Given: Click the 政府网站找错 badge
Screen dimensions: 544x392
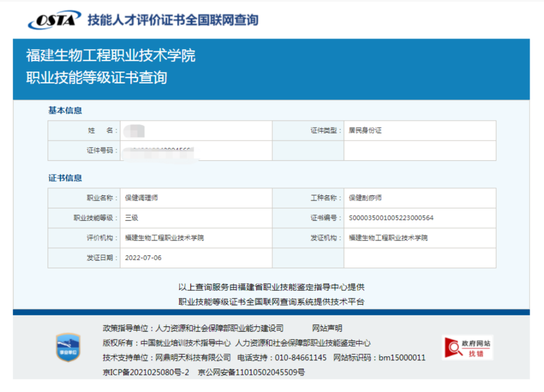Looking at the screenshot, I should (x=467, y=348).
